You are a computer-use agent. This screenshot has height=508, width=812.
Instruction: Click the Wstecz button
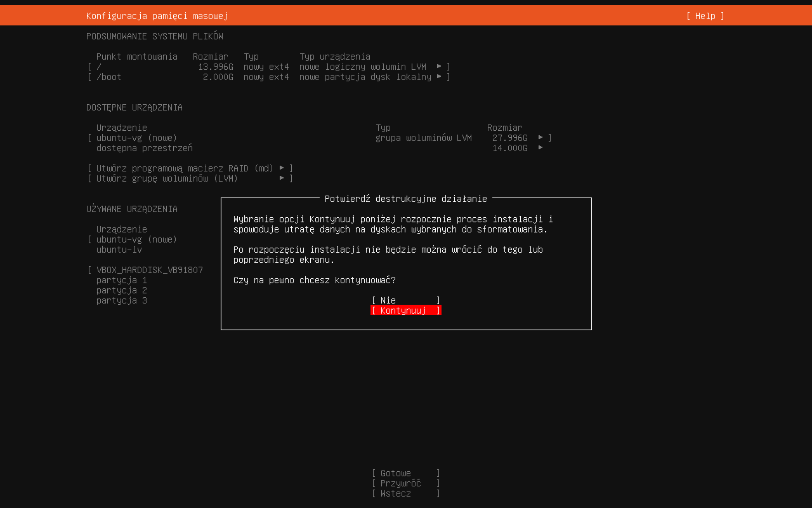pyautogui.click(x=406, y=493)
